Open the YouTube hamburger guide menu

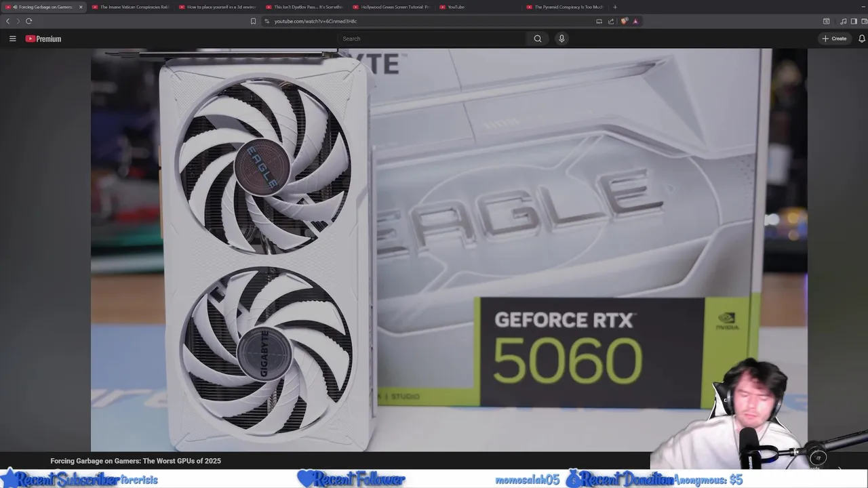tap(12, 39)
